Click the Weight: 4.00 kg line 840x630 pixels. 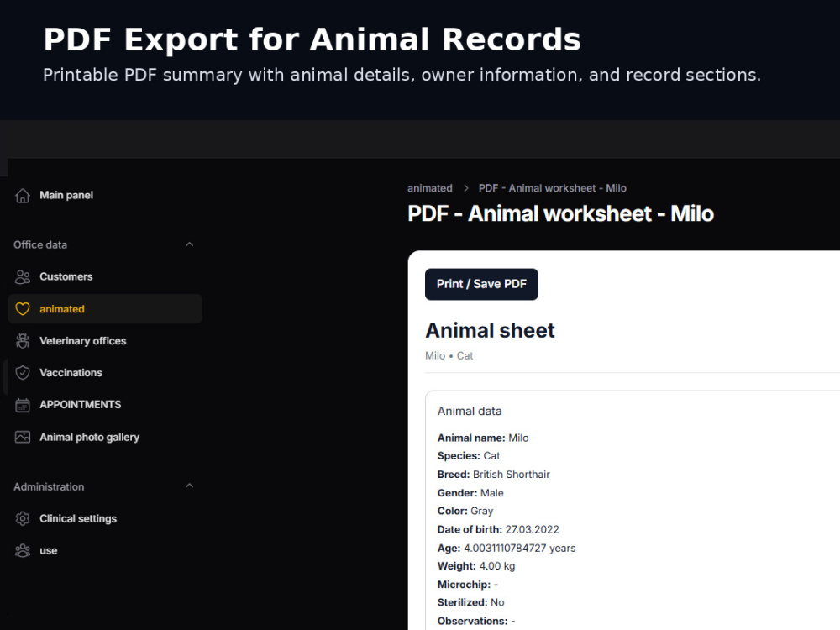[475, 565]
